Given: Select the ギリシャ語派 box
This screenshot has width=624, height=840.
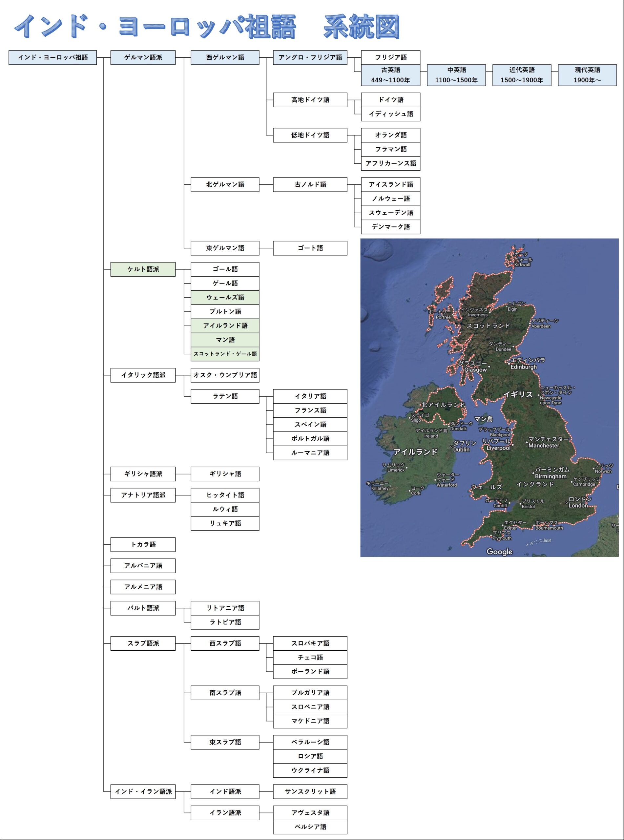Looking at the screenshot, I should 143,474.
